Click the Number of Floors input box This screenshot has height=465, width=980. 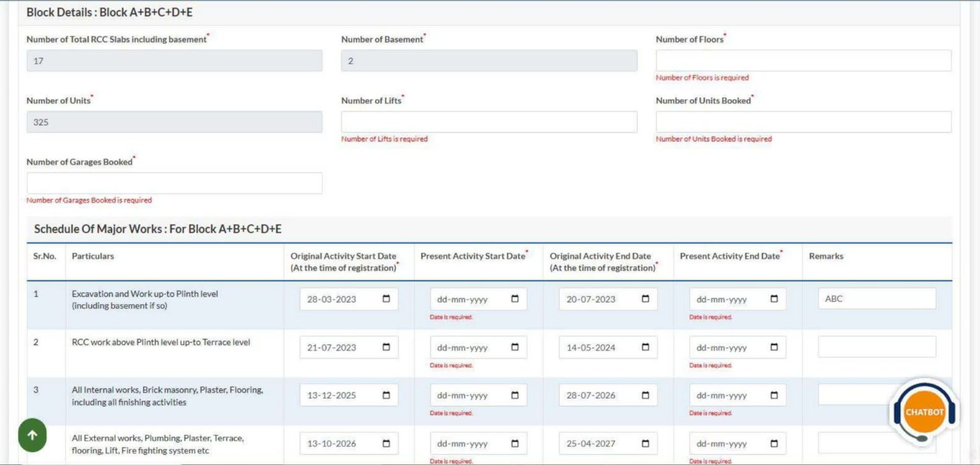(x=803, y=60)
